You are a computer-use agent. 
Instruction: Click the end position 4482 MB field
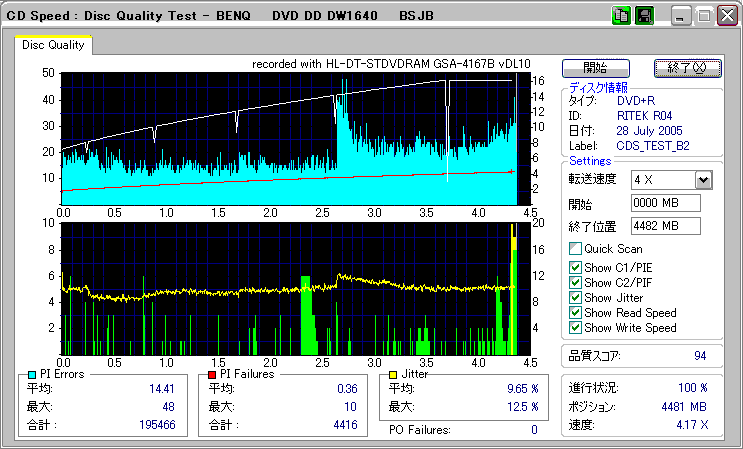click(x=665, y=226)
